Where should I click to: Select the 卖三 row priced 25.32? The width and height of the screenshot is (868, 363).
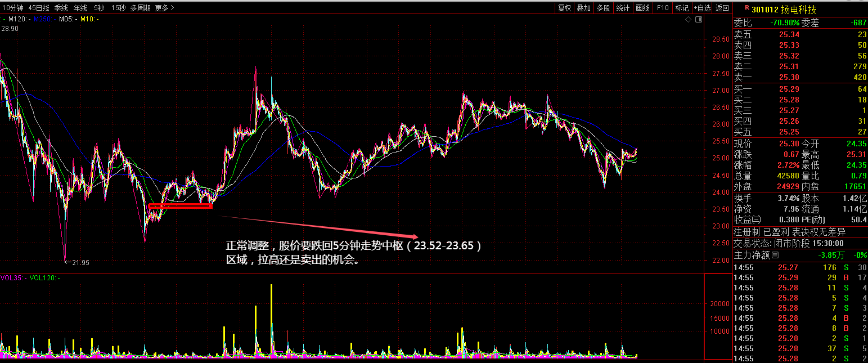coord(800,56)
